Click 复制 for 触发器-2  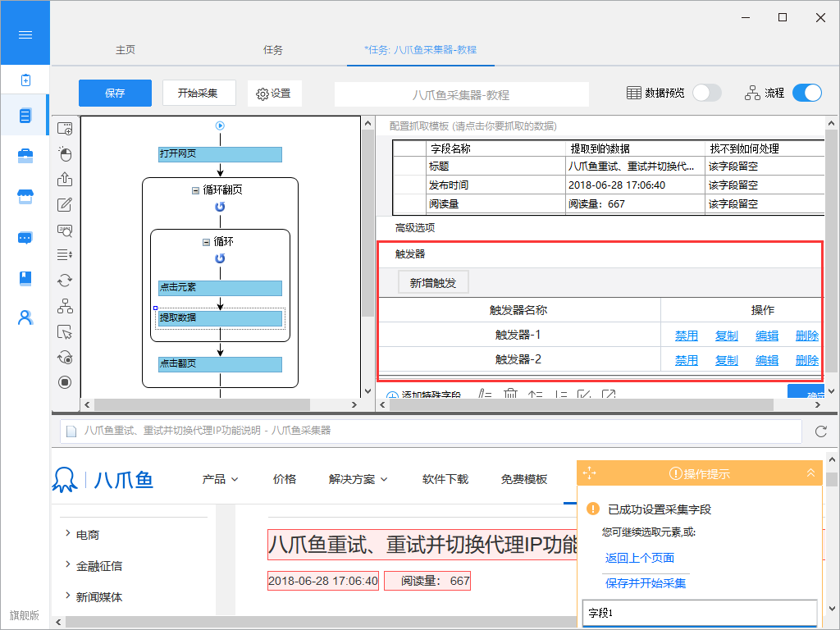click(727, 361)
